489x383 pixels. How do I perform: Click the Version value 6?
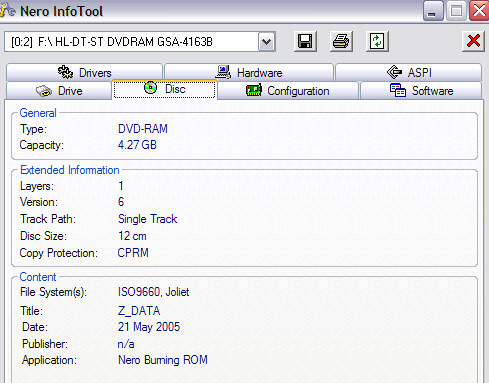coord(121,202)
